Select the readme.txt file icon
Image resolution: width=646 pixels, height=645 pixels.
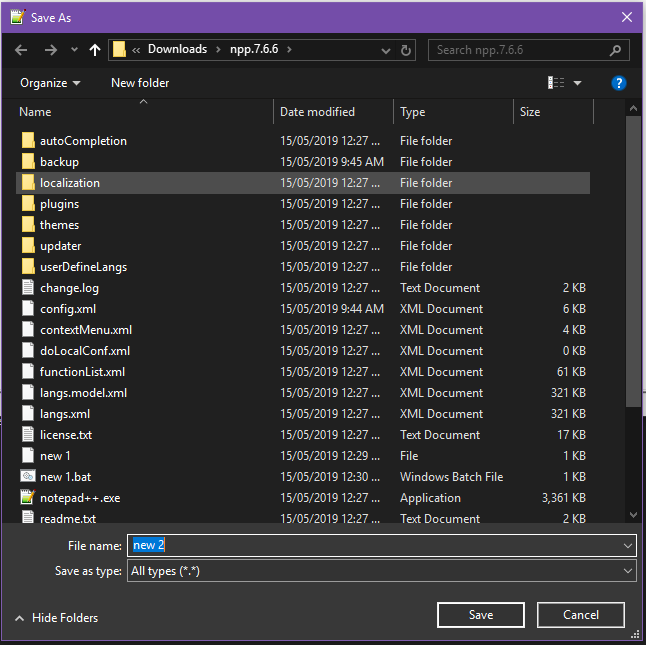(x=28, y=517)
